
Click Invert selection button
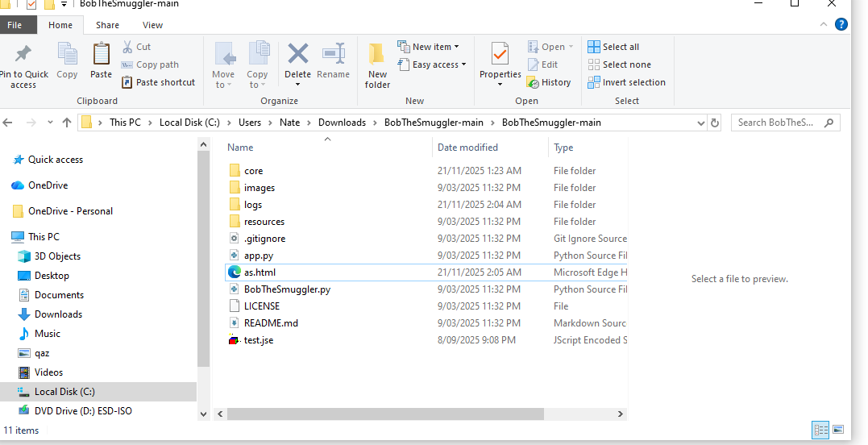626,82
